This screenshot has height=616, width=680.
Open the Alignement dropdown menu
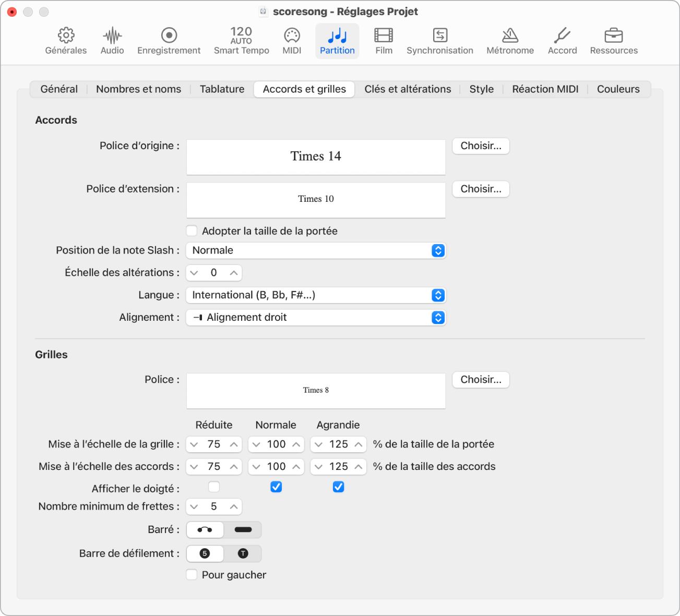pyautogui.click(x=316, y=318)
